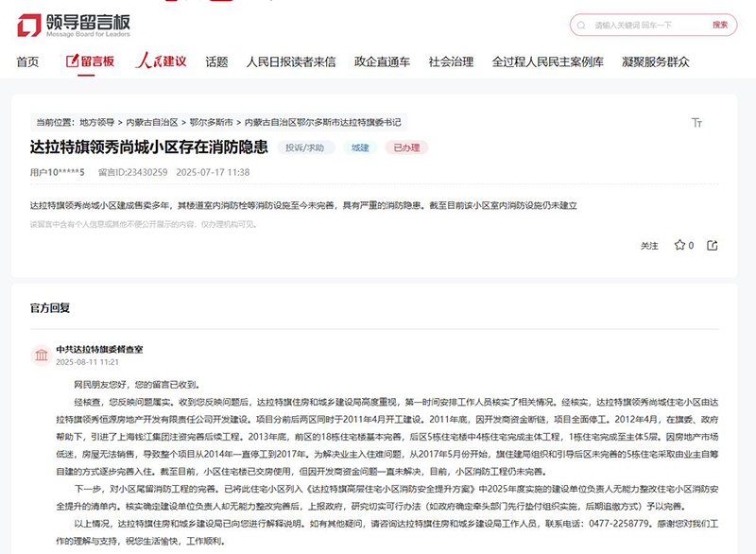Toggle follow with 关注 option
Screen dimensions: 756x554
tap(648, 246)
